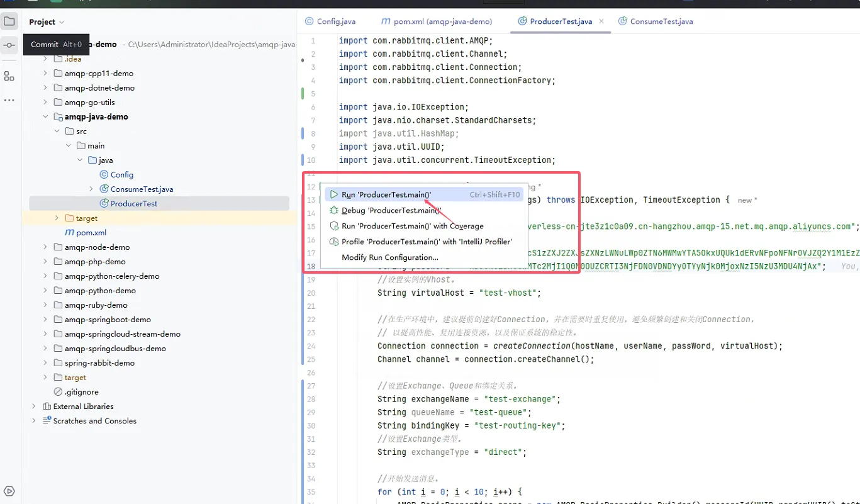Open the Commit tool window icon
860x504 pixels.
(x=9, y=45)
